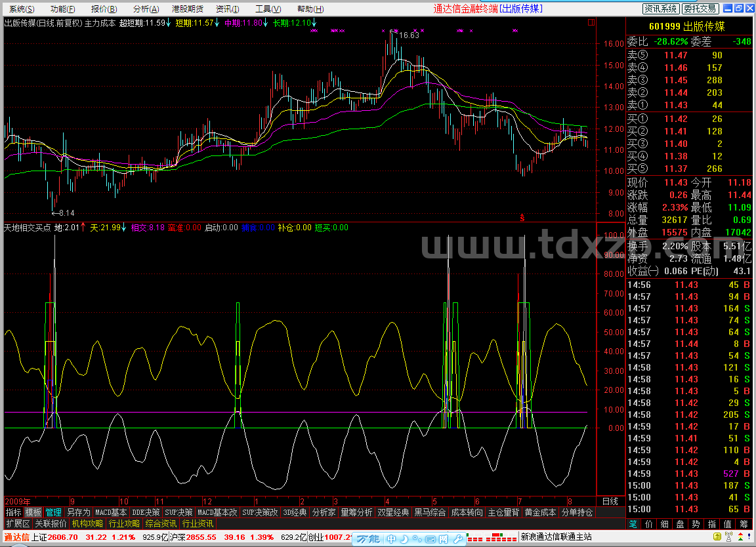Switch to SUP决策改 template
The height and width of the screenshot is (547, 756).
tap(261, 512)
